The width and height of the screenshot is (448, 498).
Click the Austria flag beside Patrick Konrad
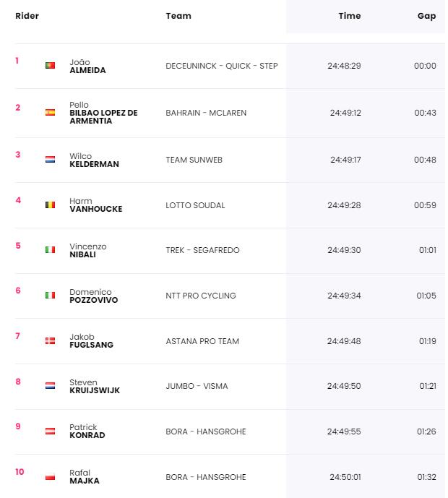pos(50,431)
